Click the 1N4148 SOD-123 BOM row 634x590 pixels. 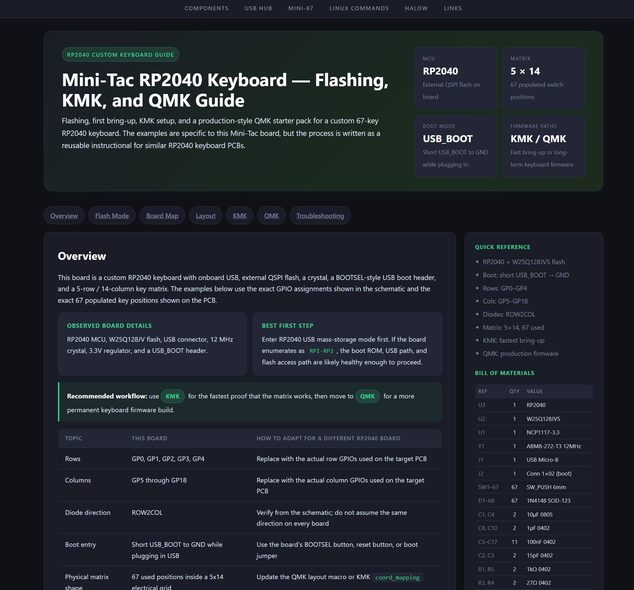pos(534,501)
